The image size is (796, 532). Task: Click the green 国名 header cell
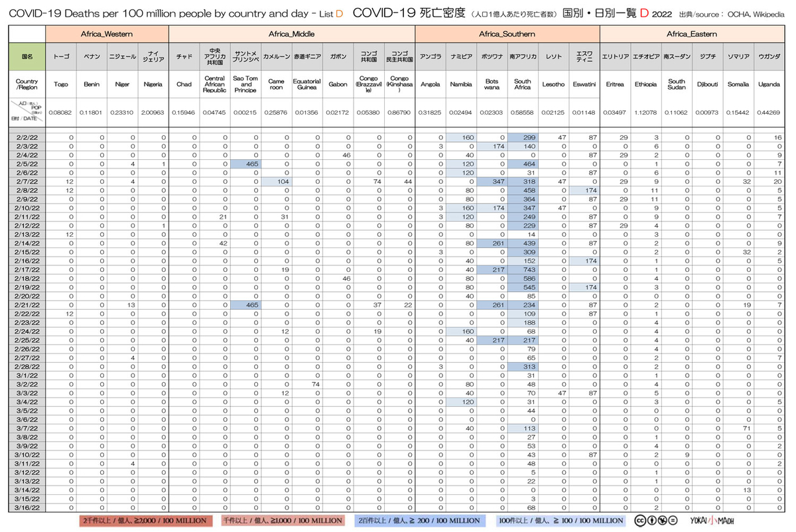point(27,57)
